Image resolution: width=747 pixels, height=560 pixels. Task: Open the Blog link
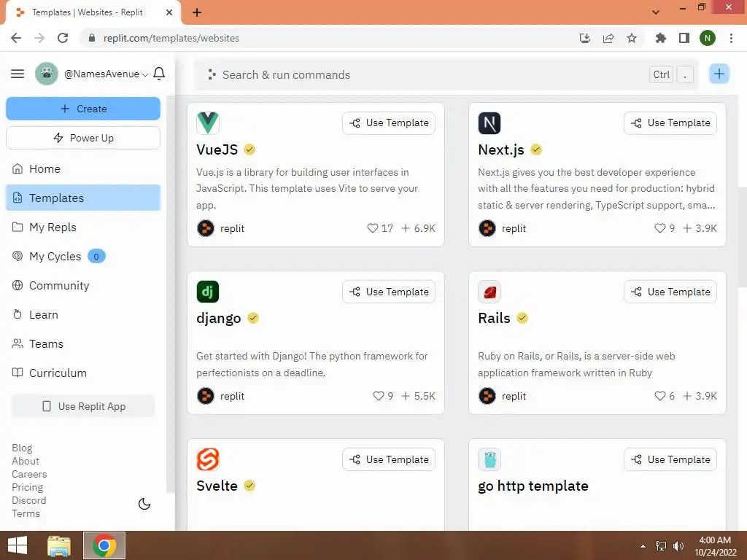coord(22,448)
